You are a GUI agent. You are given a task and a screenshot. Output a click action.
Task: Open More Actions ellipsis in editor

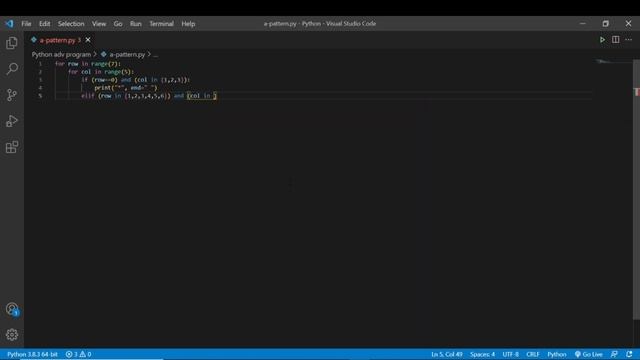(x=629, y=40)
